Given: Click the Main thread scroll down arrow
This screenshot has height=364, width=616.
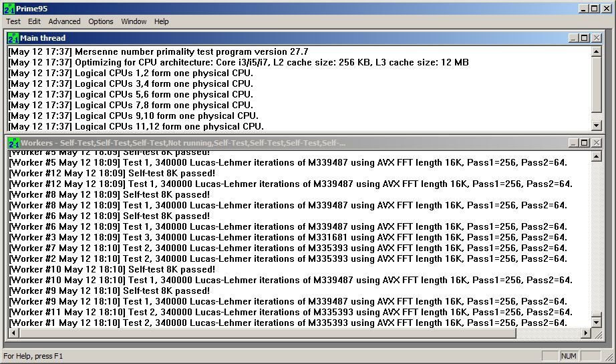Looking at the screenshot, I should point(597,126).
